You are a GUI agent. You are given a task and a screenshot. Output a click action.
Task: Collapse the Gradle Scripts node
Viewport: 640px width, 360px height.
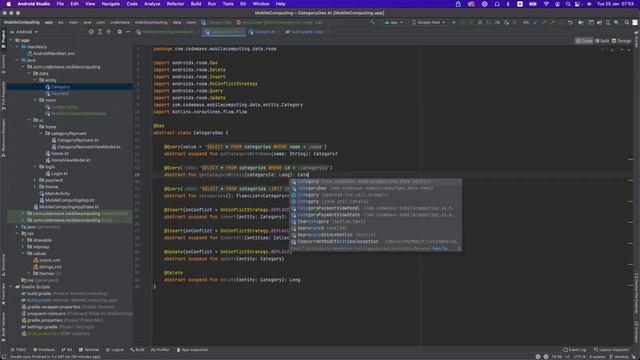click(x=11, y=287)
